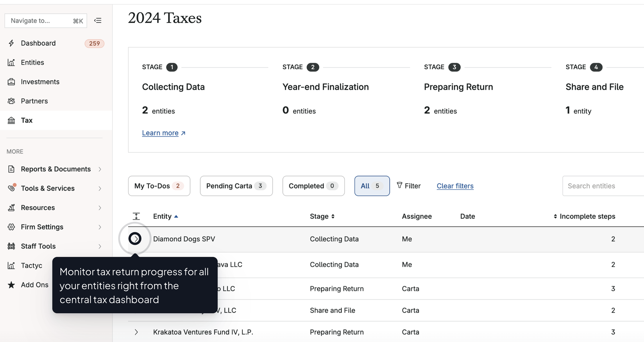Viewport: 644px width, 342px height.
Task: Expand the Diamond Dogs SPV row
Action: [x=136, y=239]
